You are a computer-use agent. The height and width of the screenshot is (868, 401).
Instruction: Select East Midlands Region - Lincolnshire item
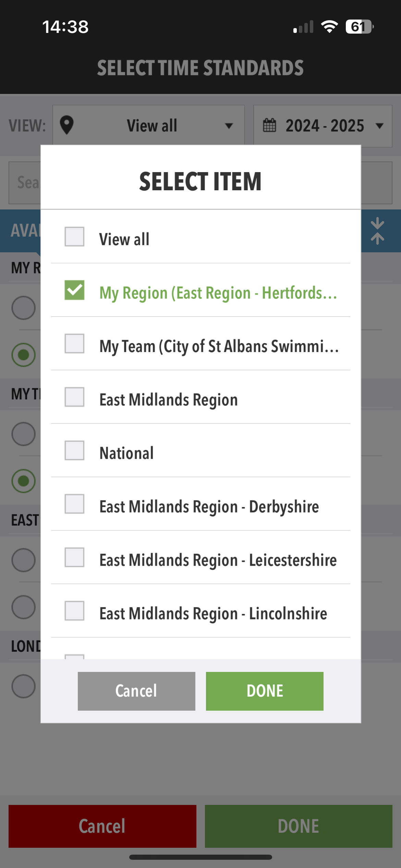tap(213, 614)
